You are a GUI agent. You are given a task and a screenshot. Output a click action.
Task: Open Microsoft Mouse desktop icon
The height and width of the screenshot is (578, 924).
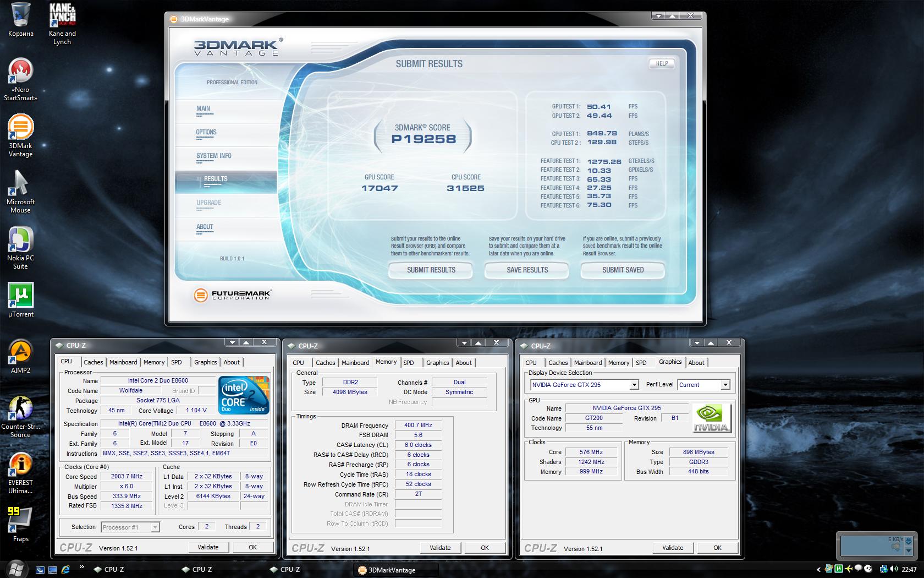tap(20, 192)
